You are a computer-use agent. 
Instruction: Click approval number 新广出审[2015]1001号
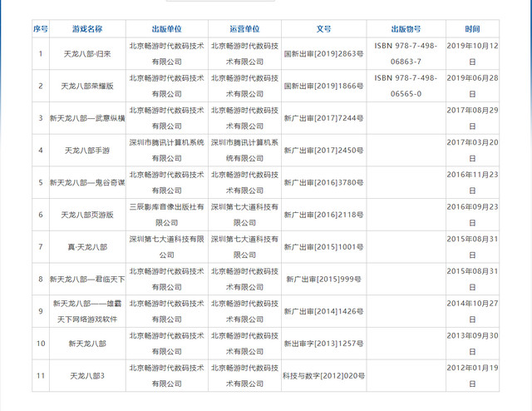click(x=323, y=247)
